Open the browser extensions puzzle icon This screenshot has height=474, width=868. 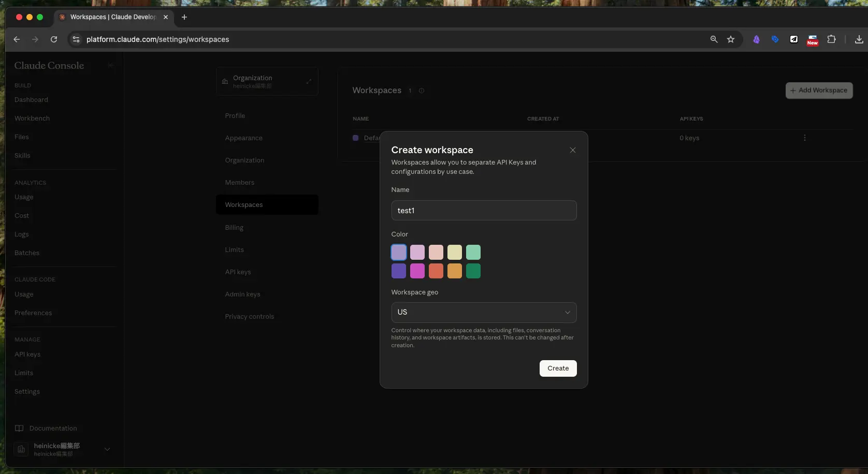831,39
